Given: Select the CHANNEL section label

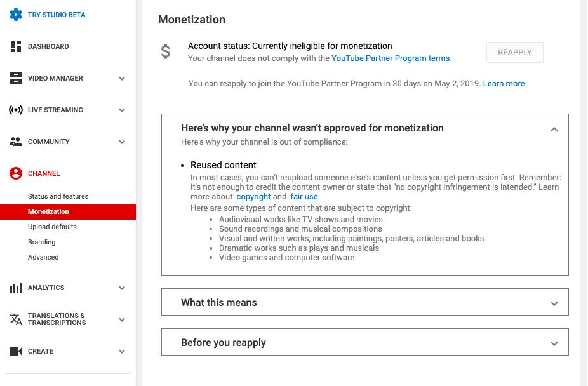Looking at the screenshot, I should click(44, 173).
